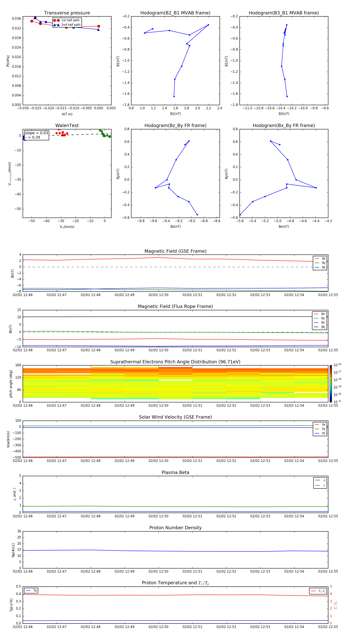Click the 'pitch angle (deg)' axis label

(x=11, y=384)
